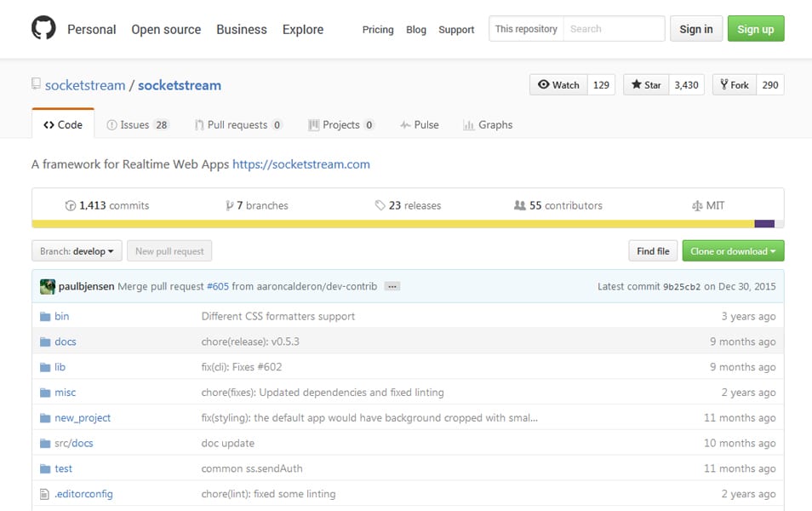Switch to the Pulse tab
This screenshot has height=511, width=812.
(x=420, y=125)
